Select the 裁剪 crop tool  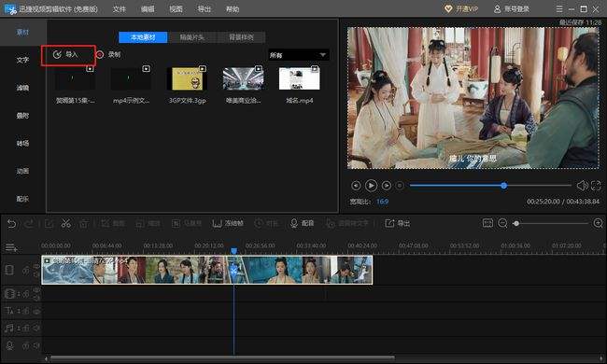click(113, 223)
